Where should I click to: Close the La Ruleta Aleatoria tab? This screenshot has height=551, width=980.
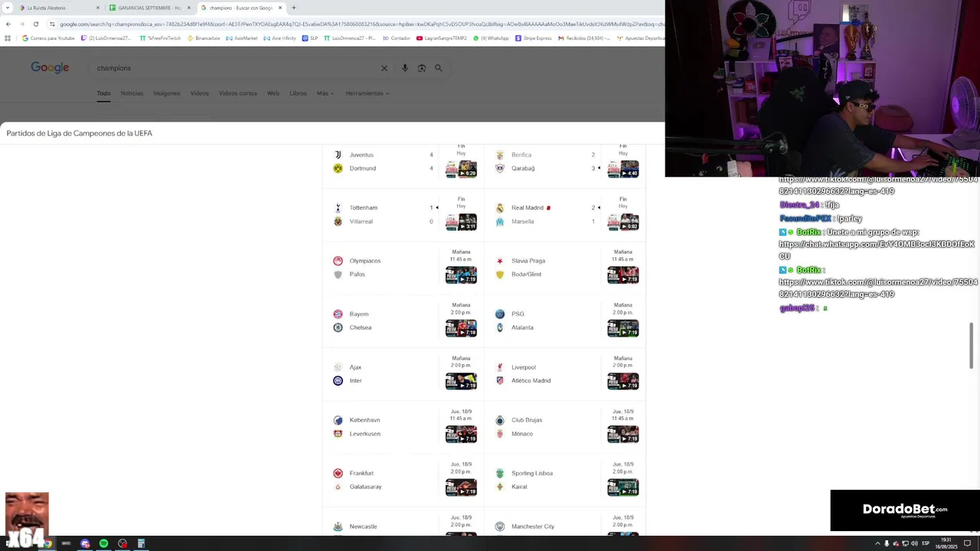click(98, 8)
